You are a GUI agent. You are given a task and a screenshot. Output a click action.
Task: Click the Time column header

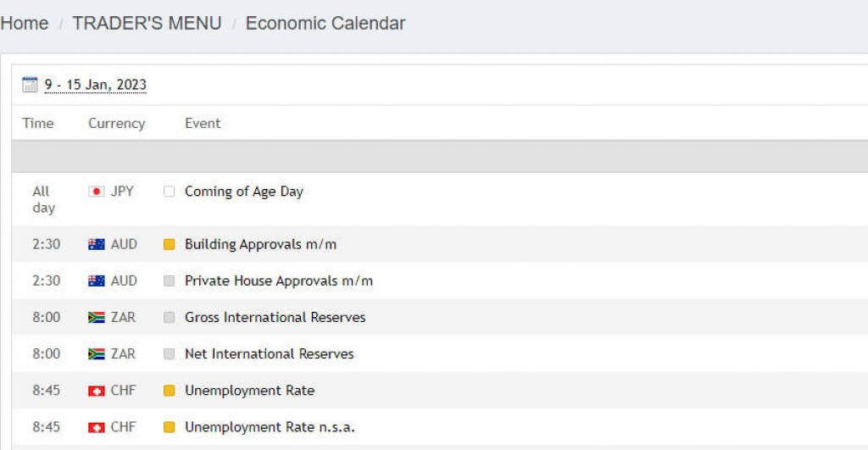click(37, 123)
